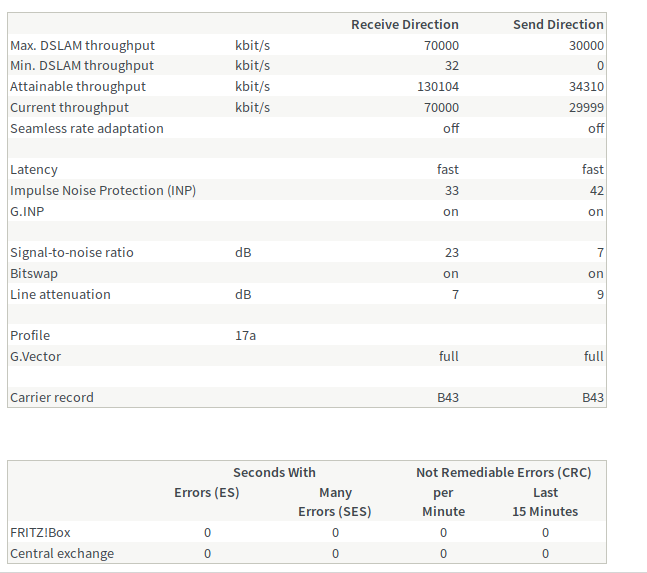Select the Impulse Noise Protection (INP) label
This screenshot has width=647, height=573.
click(103, 191)
